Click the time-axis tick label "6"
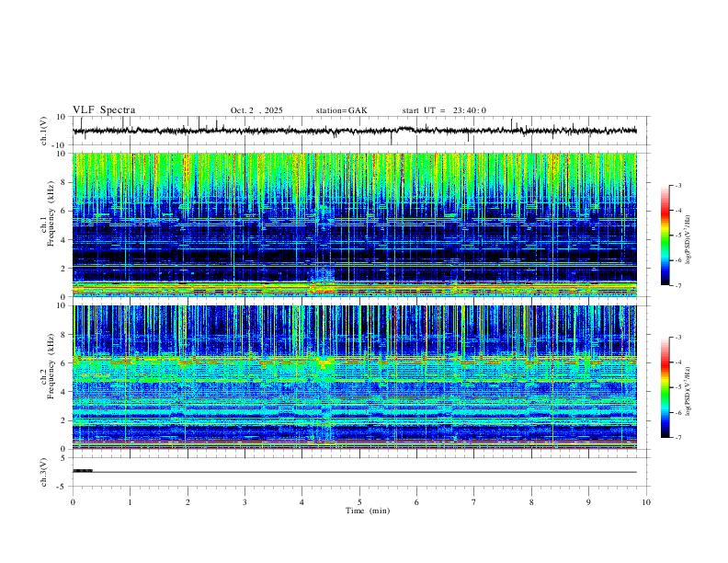The width and height of the screenshot is (728, 563). (416, 502)
